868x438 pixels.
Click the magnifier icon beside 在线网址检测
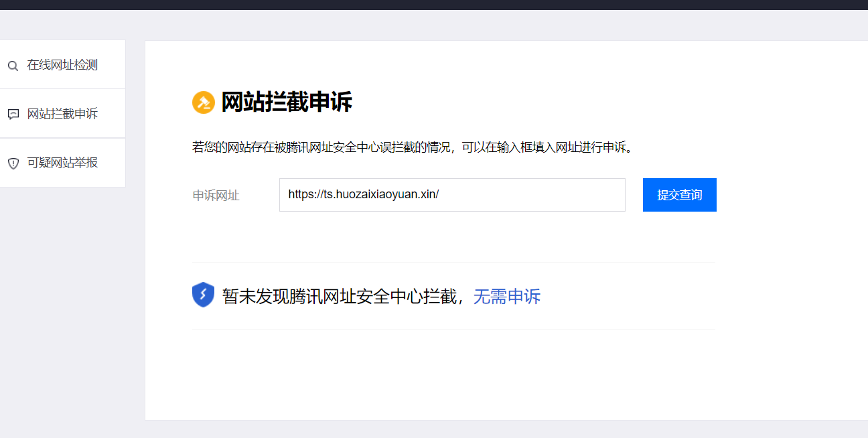[x=13, y=66]
